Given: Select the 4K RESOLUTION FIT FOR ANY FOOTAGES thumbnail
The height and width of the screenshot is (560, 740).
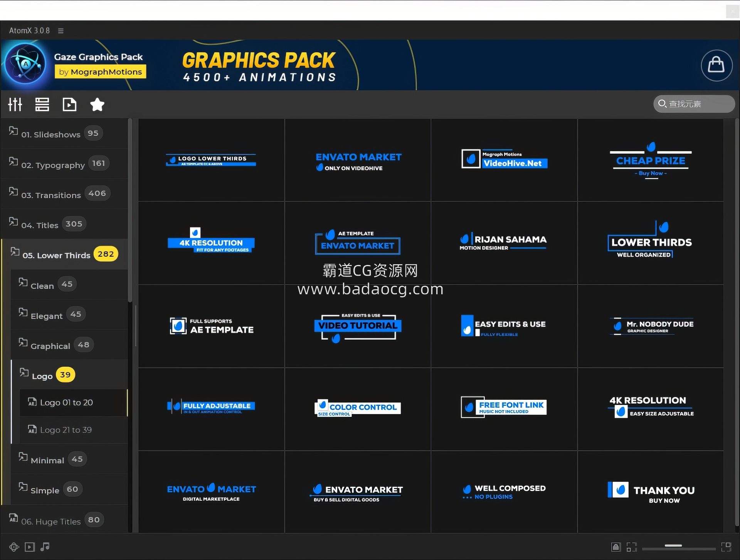Looking at the screenshot, I should (x=211, y=243).
